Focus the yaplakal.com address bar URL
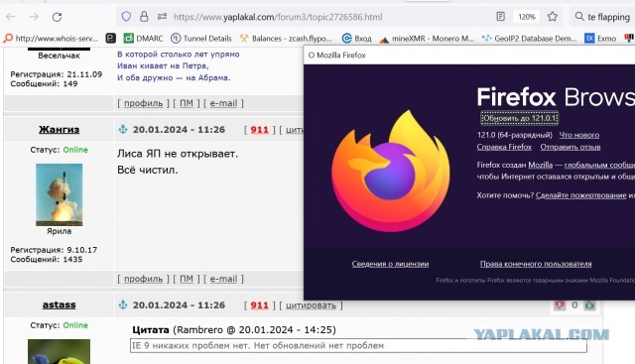 [278, 17]
